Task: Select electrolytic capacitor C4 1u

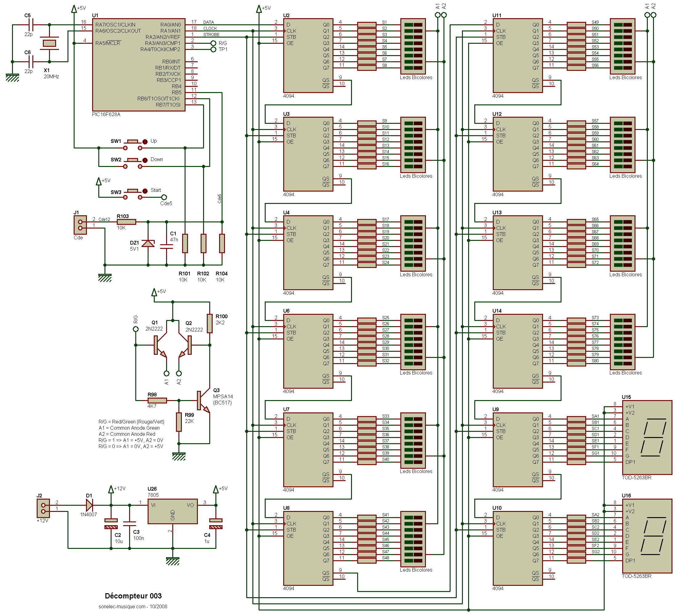Action: point(216,524)
